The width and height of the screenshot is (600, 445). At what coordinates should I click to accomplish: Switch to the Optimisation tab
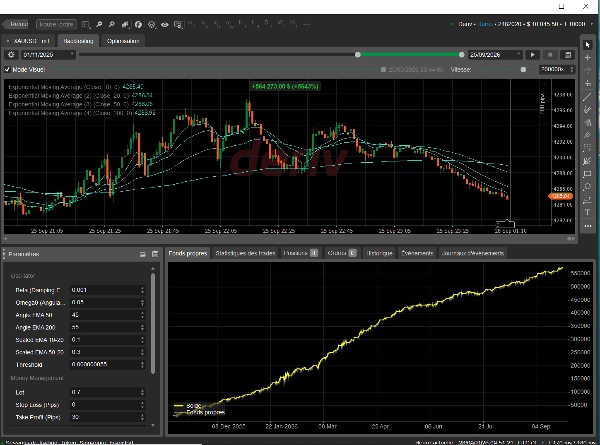pyautogui.click(x=123, y=41)
